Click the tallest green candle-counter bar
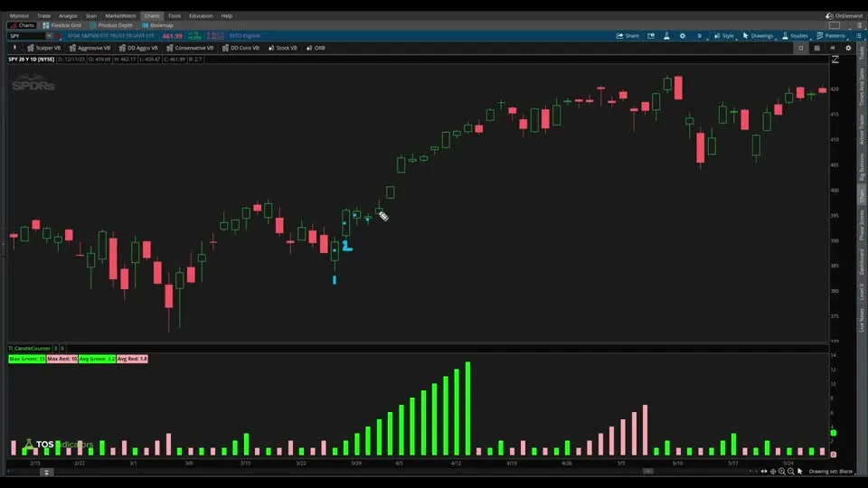868x488 pixels. [467, 408]
